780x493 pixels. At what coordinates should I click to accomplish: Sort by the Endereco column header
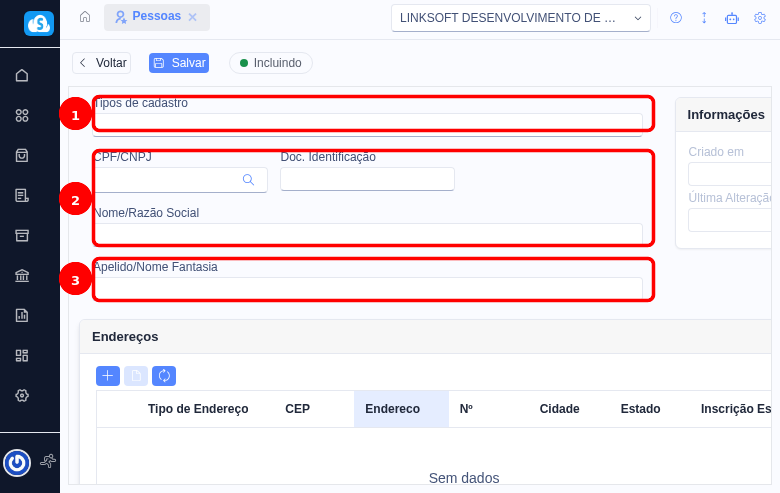pos(392,409)
